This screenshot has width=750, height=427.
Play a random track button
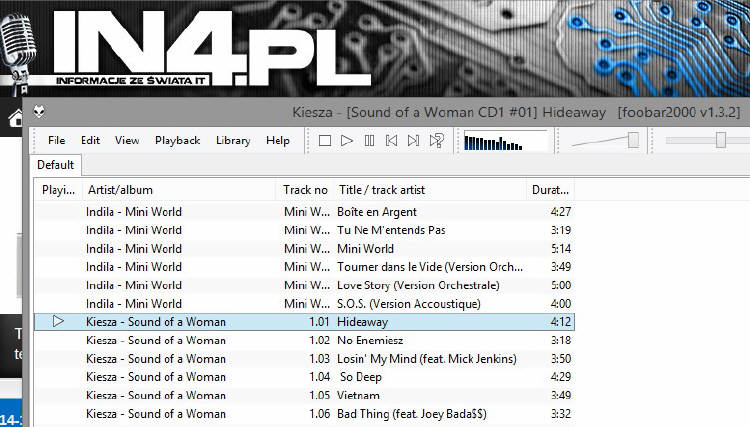tap(437, 141)
